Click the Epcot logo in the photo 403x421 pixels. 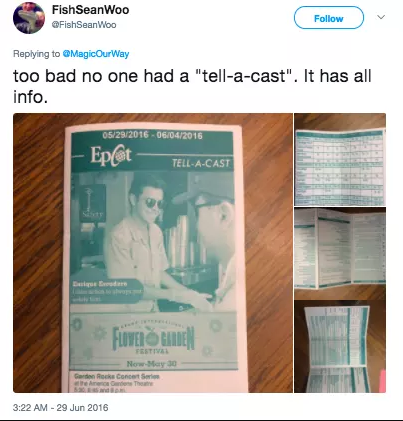pos(111,155)
